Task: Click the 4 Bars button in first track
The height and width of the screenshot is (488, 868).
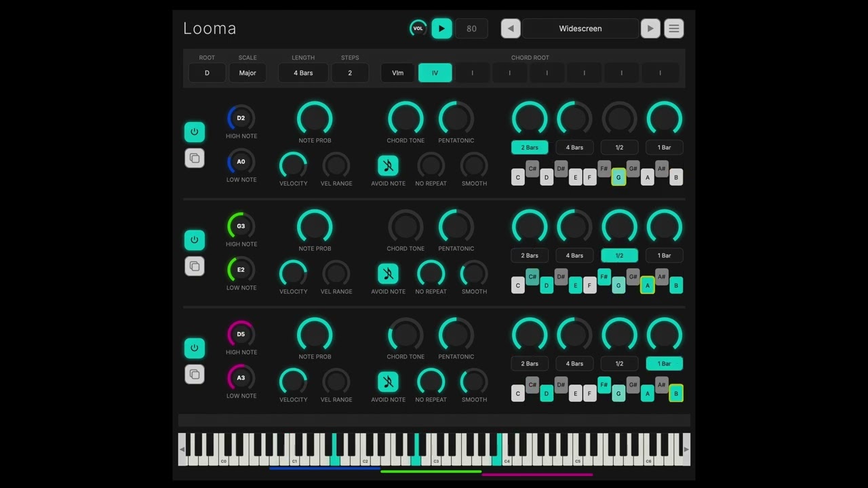Action: pos(574,147)
